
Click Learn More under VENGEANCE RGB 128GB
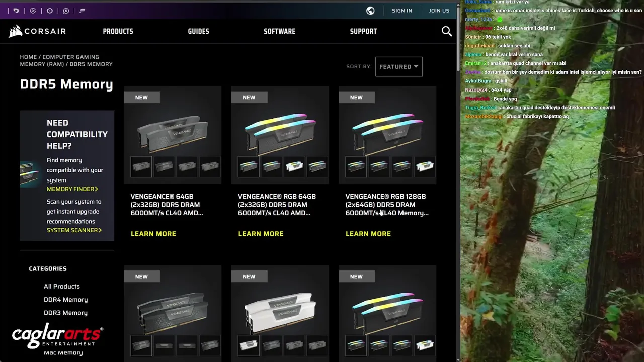tap(368, 234)
